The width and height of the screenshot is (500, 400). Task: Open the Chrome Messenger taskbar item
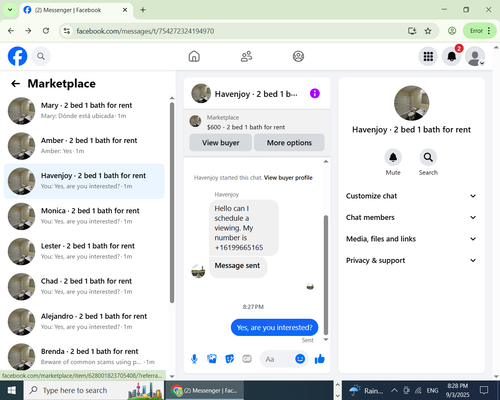[205, 390]
